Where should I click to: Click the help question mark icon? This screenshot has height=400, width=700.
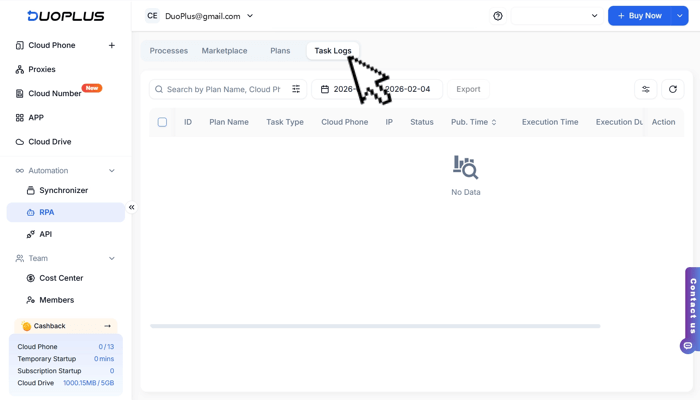498,16
